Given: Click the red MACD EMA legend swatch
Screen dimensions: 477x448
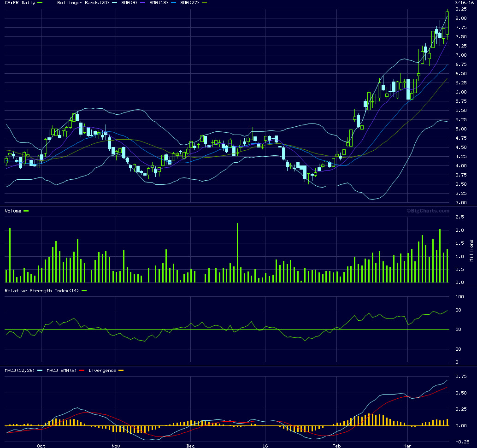Looking at the screenshot, I should 82,371.
